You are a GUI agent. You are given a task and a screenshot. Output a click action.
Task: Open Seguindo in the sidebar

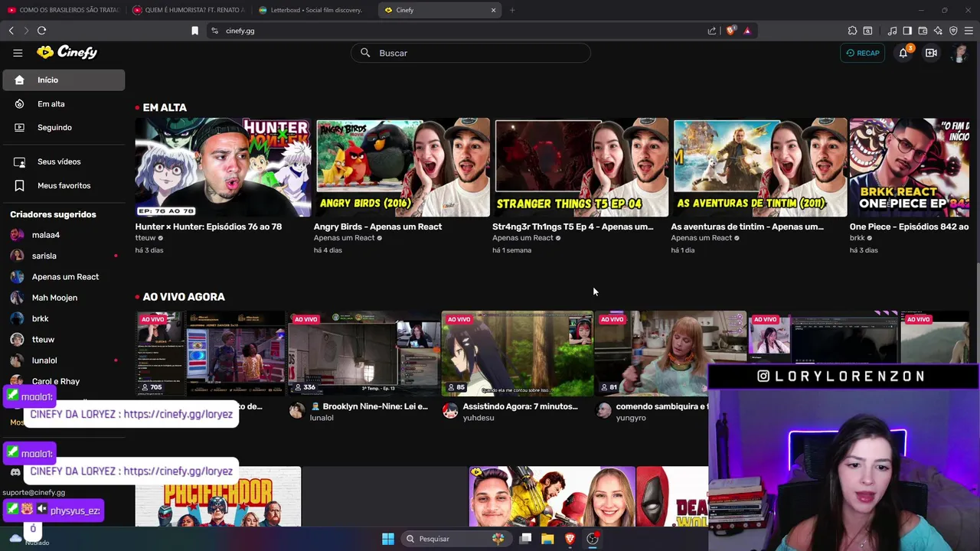(x=64, y=128)
